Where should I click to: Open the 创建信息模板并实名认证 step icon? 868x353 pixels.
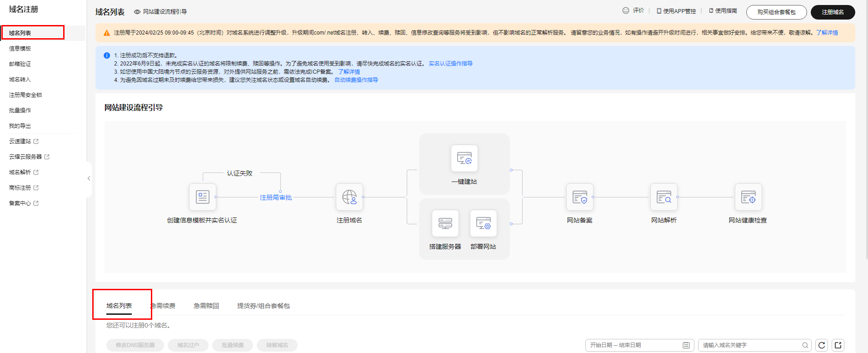pos(202,197)
